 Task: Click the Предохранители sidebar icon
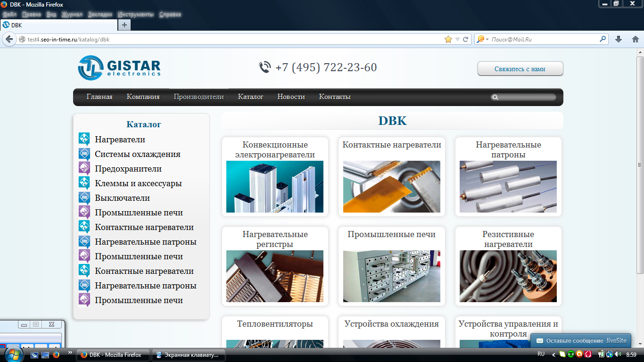[84, 168]
